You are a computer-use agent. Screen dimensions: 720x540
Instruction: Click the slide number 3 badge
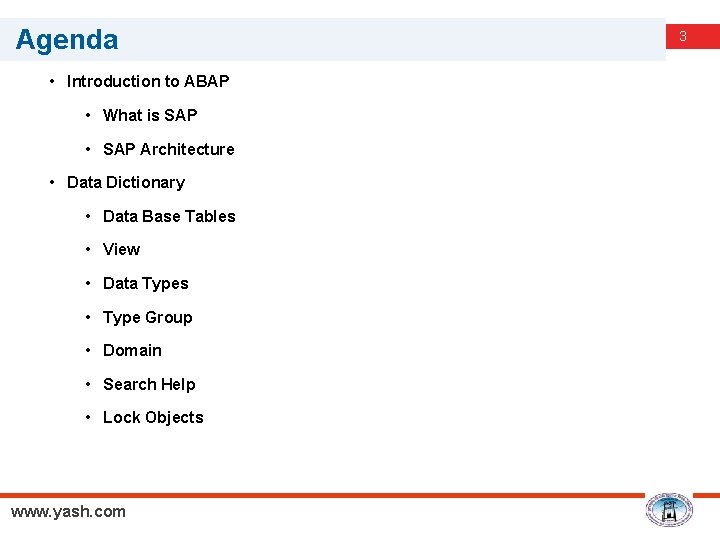pos(683,37)
